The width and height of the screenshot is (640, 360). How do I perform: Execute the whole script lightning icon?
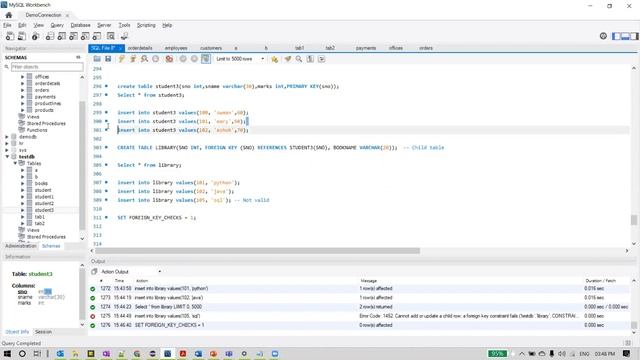(x=122, y=59)
